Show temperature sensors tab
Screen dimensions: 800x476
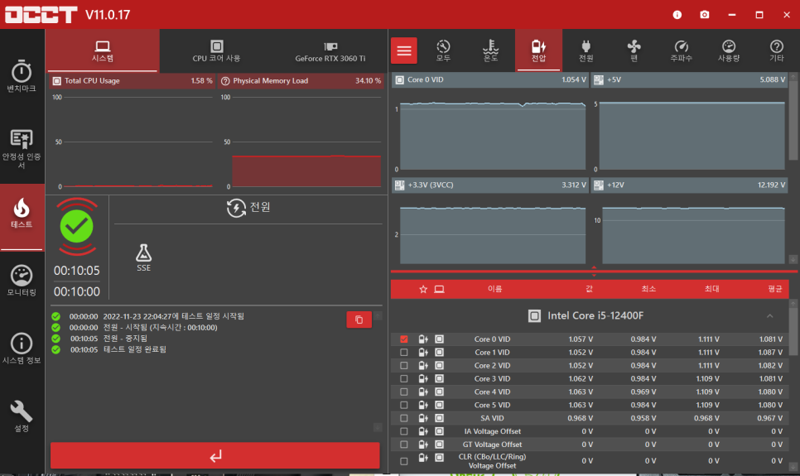pyautogui.click(x=490, y=51)
